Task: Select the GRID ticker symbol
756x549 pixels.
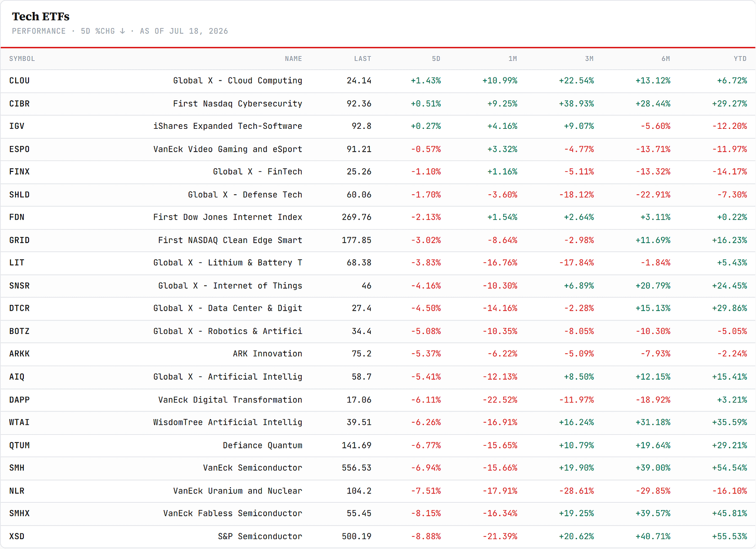Action: [19, 240]
